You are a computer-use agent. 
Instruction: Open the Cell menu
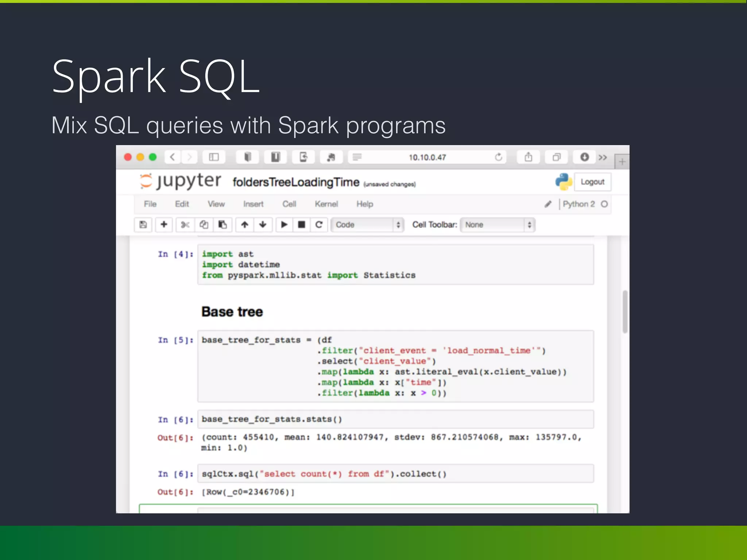tap(289, 204)
